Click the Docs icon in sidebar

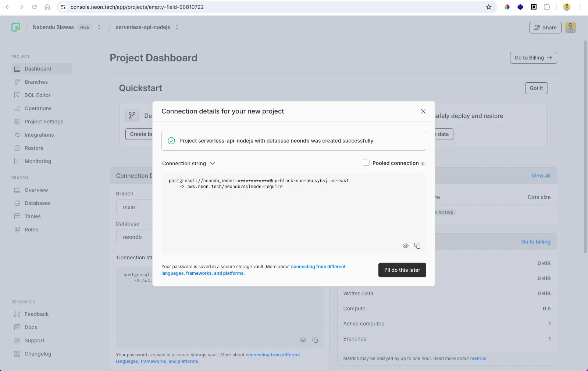pos(17,327)
